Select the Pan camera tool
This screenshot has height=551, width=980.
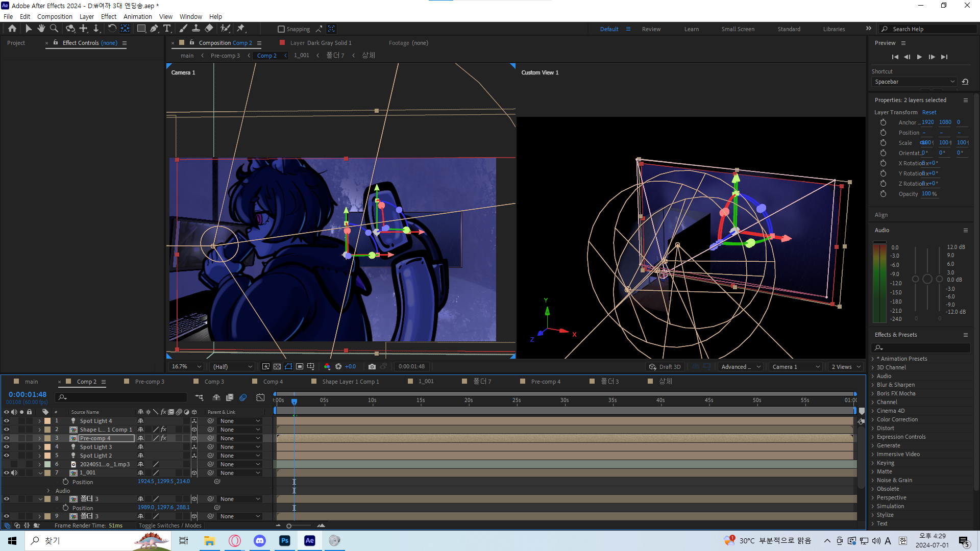(x=84, y=29)
